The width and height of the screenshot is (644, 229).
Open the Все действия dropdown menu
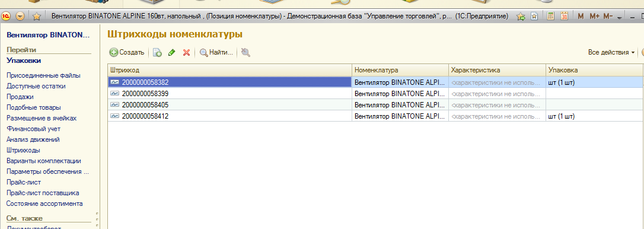[x=611, y=53]
